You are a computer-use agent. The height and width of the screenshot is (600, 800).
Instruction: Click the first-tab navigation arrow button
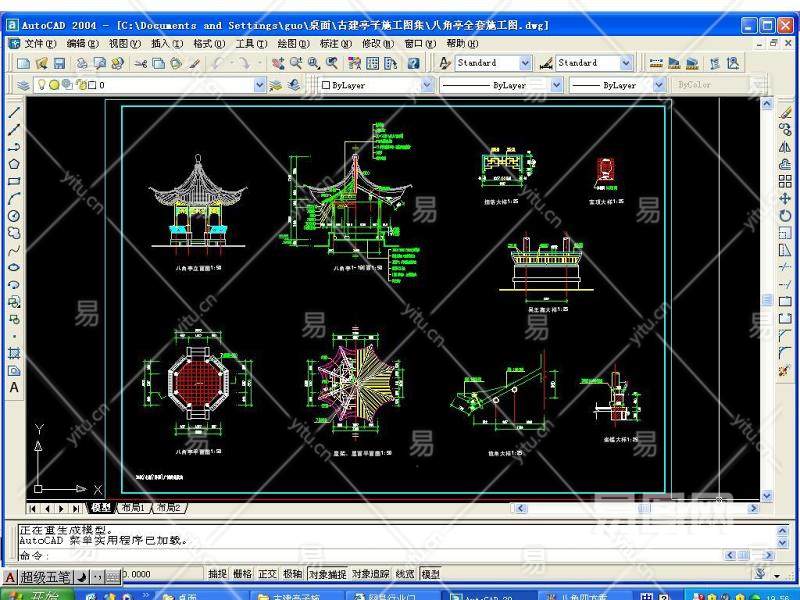pos(33,508)
